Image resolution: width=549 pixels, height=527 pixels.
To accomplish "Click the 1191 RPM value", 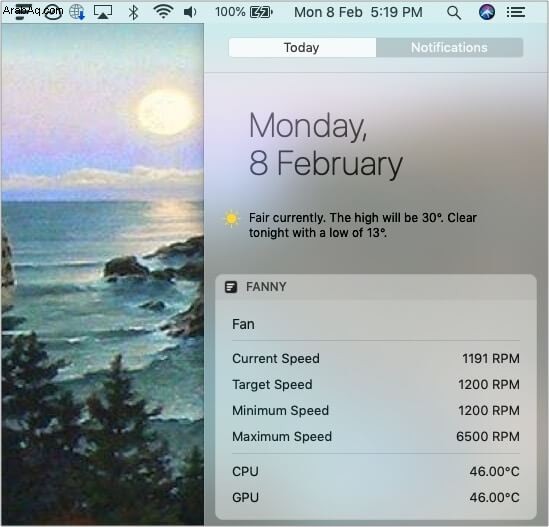I will click(491, 359).
